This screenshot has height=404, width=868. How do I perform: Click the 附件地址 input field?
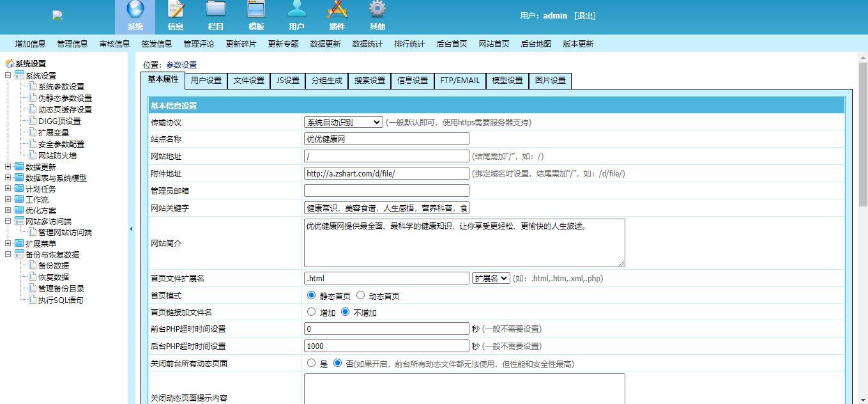pyautogui.click(x=386, y=173)
